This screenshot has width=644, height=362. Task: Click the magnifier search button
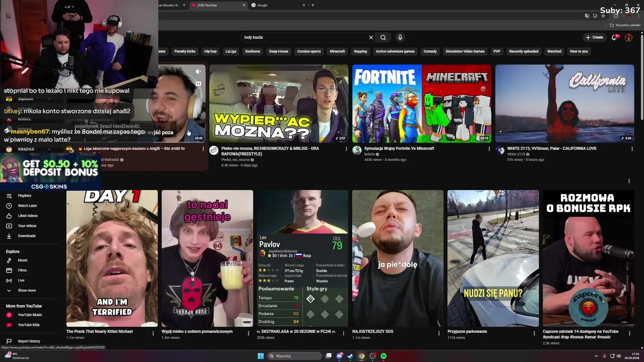point(383,37)
